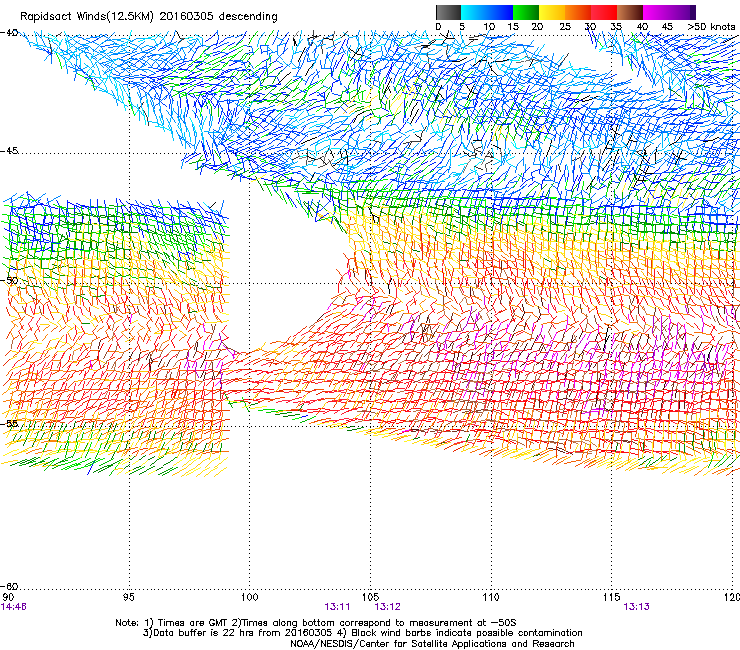This screenshot has height=650, width=740.
Task: Click the 'Note: 1) Times are GMT' line
Action: [316, 623]
